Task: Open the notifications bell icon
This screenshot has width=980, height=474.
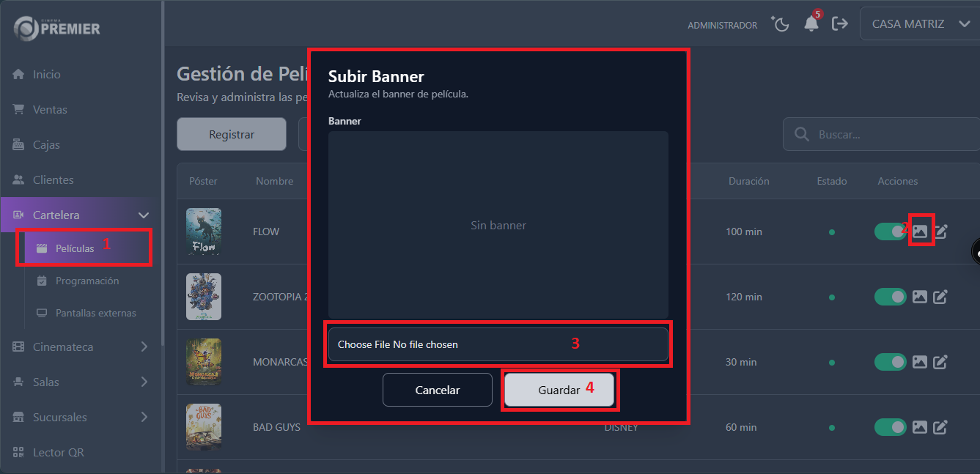Action: tap(811, 24)
